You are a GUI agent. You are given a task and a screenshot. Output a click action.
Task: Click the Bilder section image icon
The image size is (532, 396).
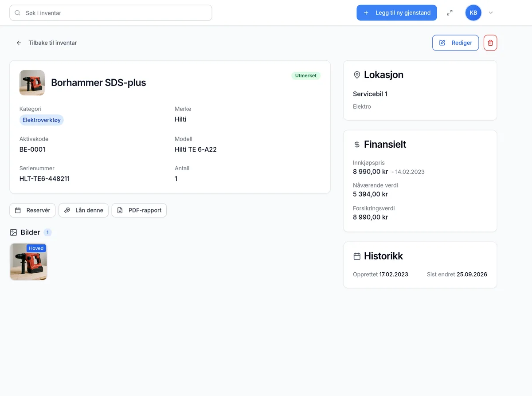13,232
